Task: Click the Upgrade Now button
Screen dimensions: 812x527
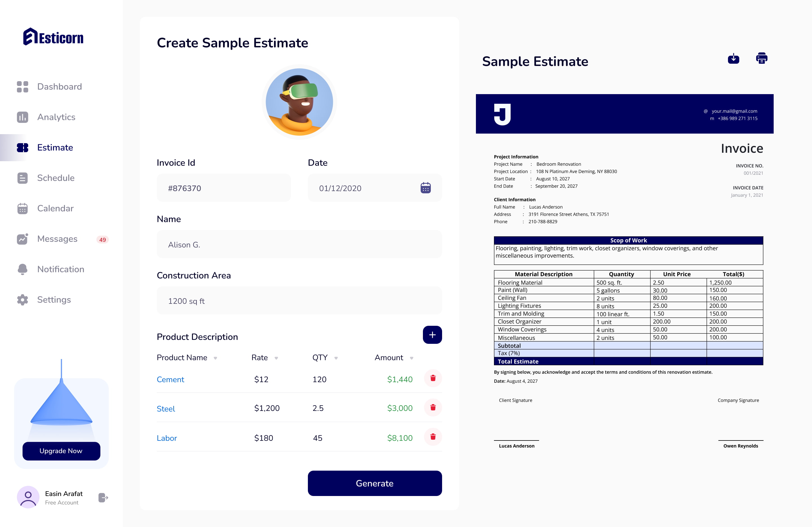Action: pyautogui.click(x=61, y=451)
